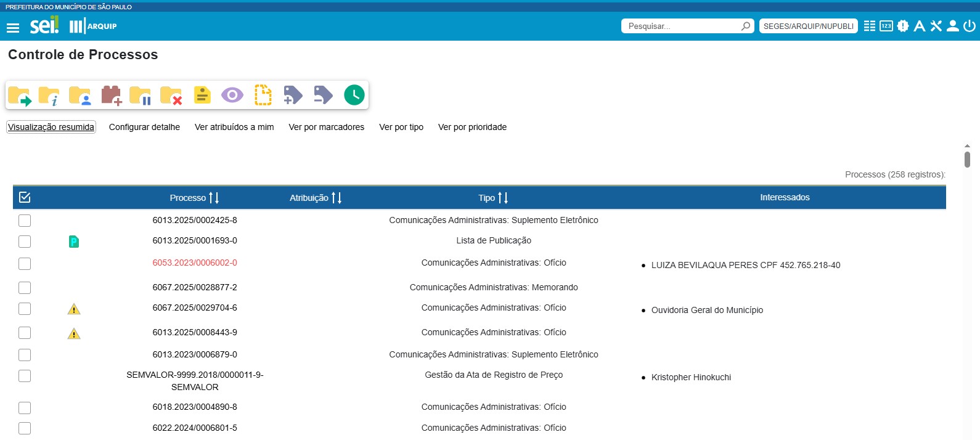
Task: Click the folder with pause icon
Action: pos(141,96)
